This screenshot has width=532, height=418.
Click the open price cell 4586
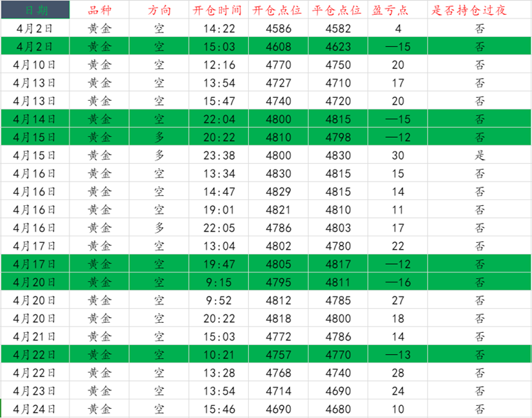click(279, 28)
